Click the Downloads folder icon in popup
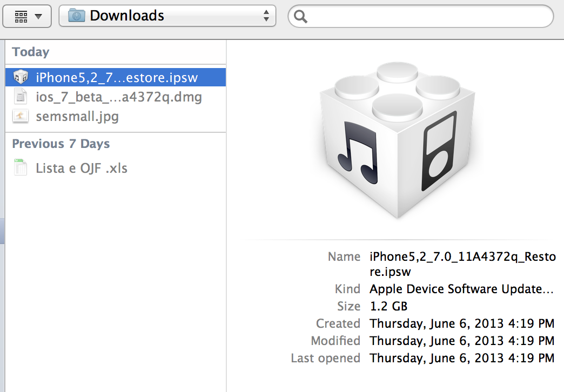The width and height of the screenshot is (564, 392). click(x=76, y=16)
